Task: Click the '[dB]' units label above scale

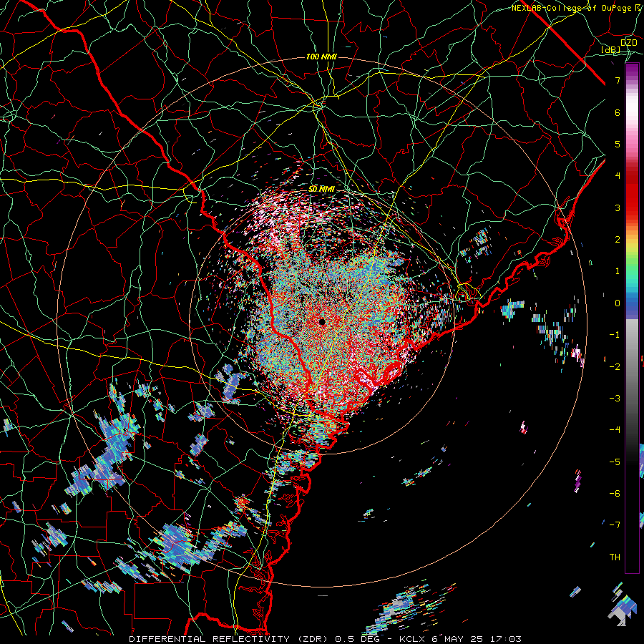Action: coord(611,50)
